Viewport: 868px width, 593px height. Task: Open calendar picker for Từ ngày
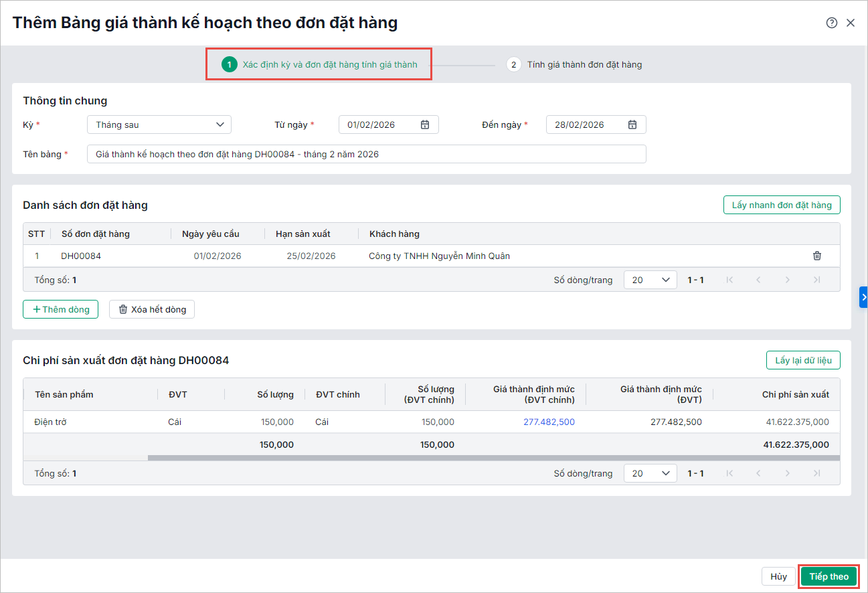pos(425,124)
